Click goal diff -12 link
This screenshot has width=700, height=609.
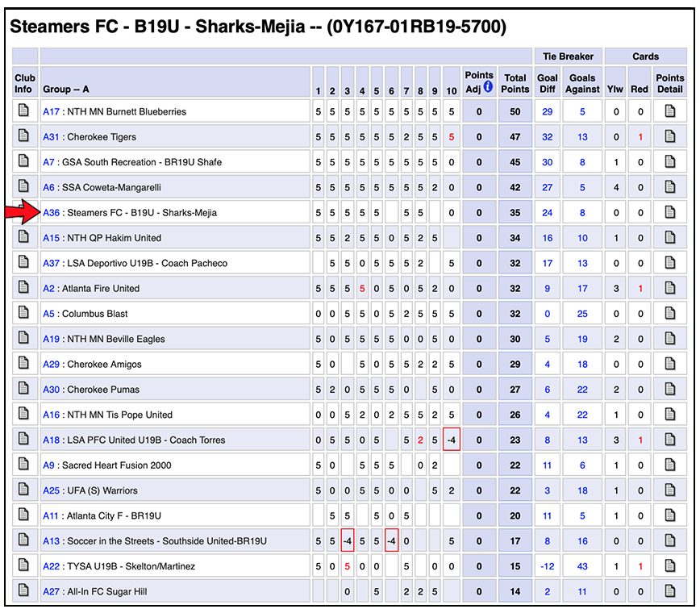click(x=548, y=566)
